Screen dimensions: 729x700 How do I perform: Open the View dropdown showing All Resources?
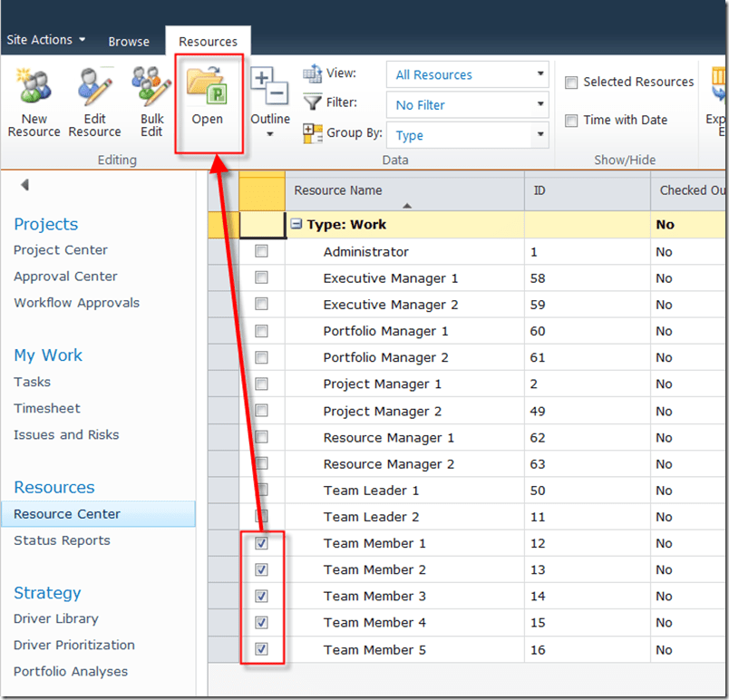coord(467,74)
